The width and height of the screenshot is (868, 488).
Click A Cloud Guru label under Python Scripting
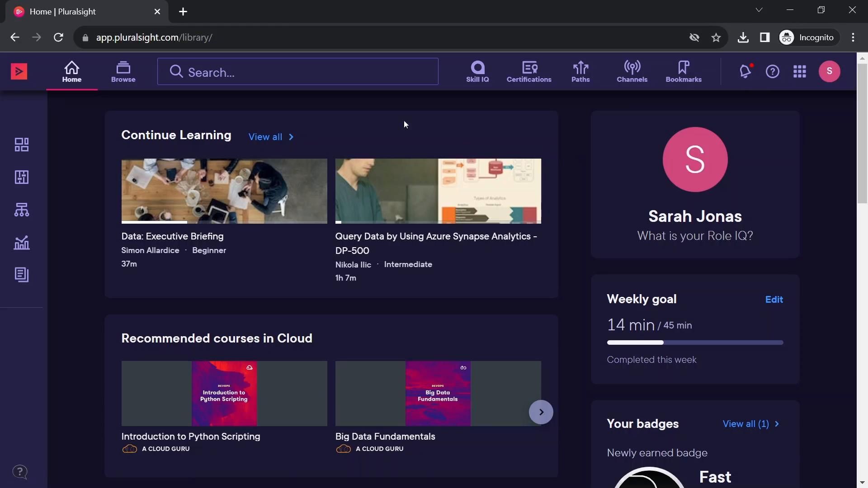coord(165,449)
